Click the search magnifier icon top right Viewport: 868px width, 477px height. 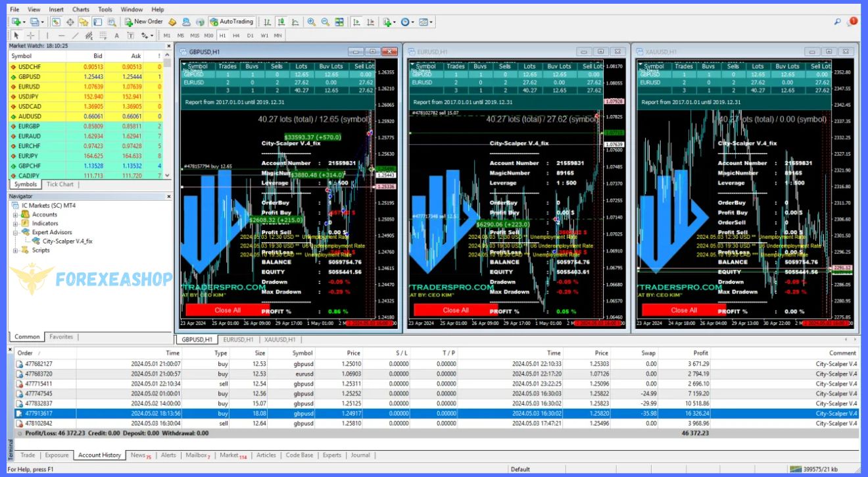(x=838, y=22)
